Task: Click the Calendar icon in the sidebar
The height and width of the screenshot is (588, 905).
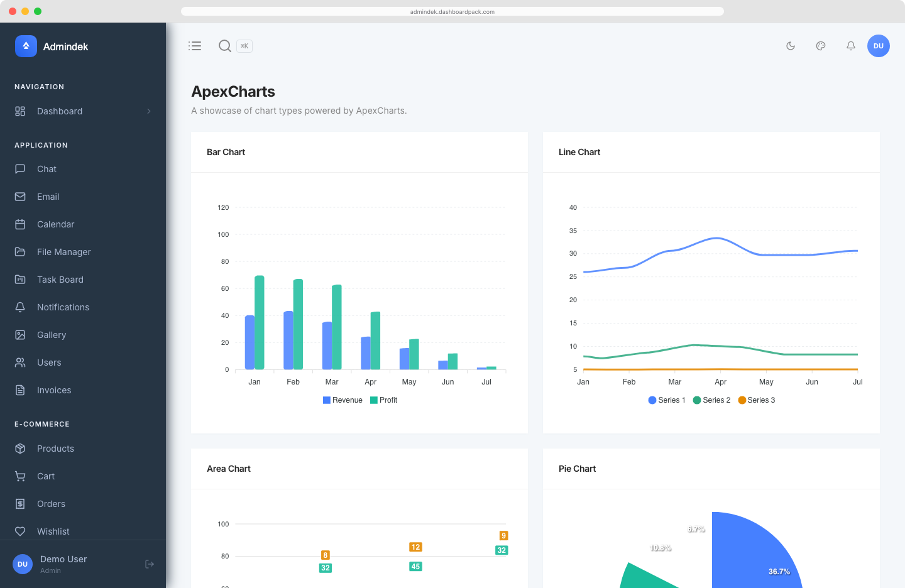Action: coord(20,224)
